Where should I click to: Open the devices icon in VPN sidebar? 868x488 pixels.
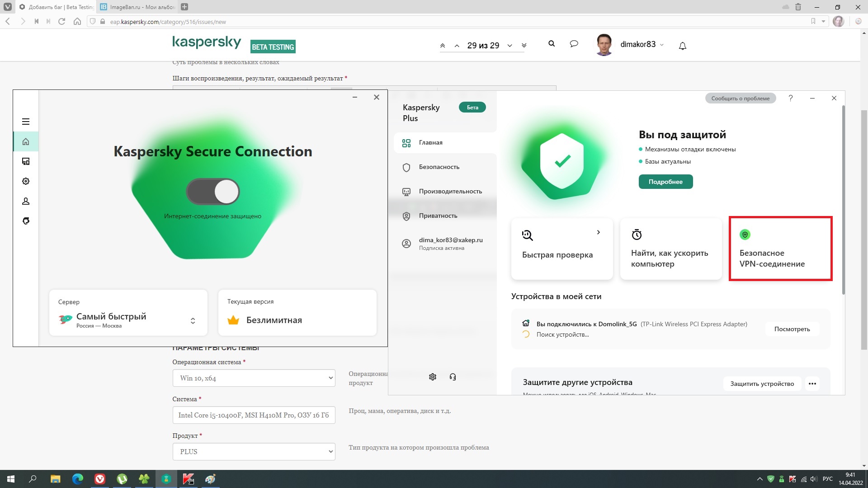click(x=26, y=161)
